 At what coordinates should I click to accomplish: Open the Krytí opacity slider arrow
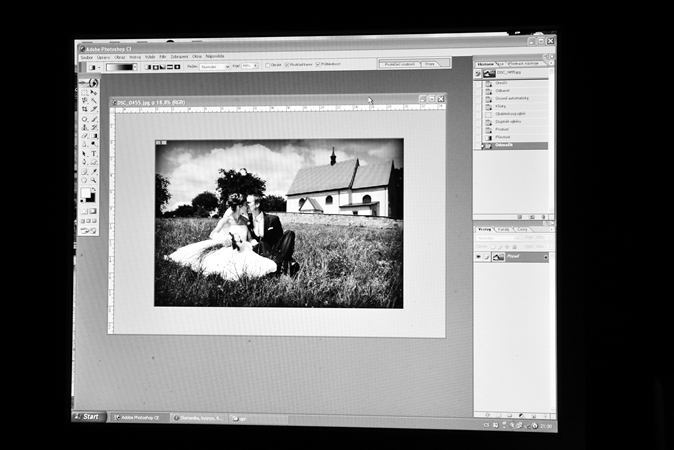pyautogui.click(x=255, y=66)
